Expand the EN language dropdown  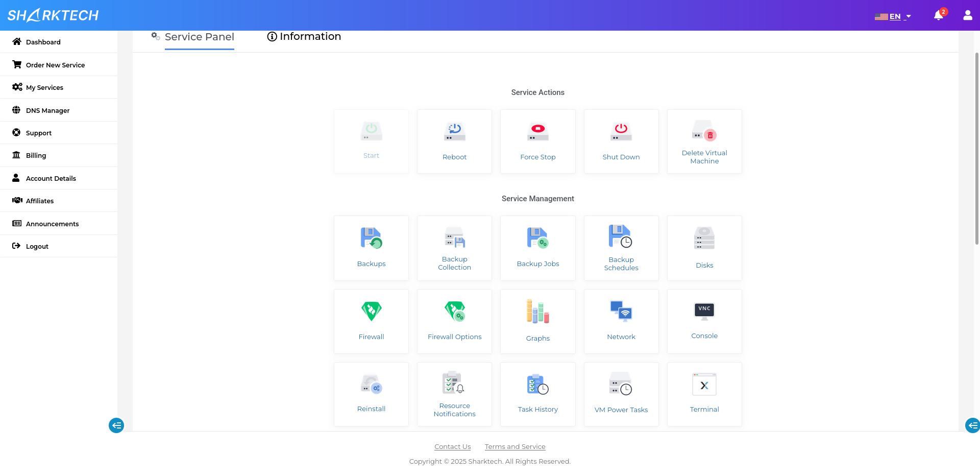coord(894,16)
